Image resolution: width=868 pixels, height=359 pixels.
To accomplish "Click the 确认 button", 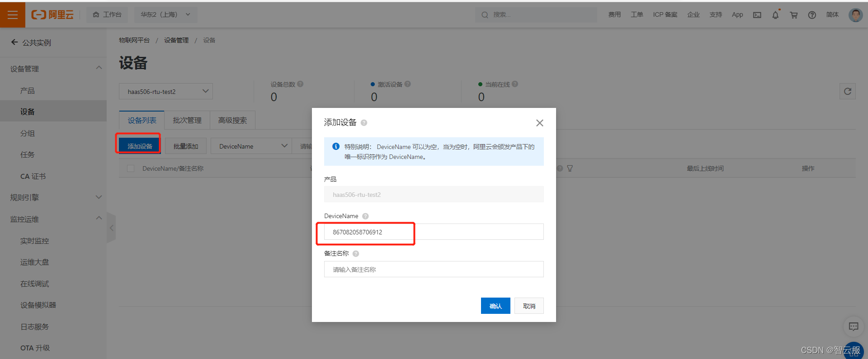I will click(x=495, y=306).
